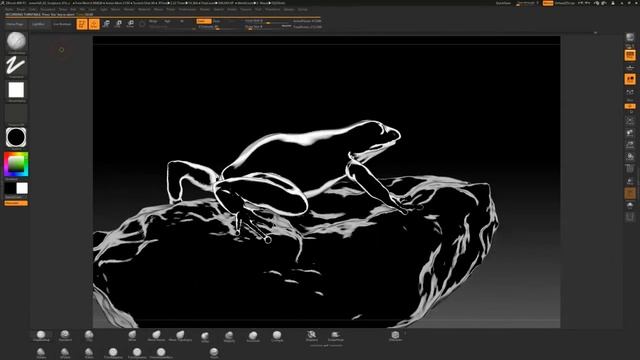The width and height of the screenshot is (640, 360).
Task: Open the Material menu in the menu bar
Action: [144, 9]
